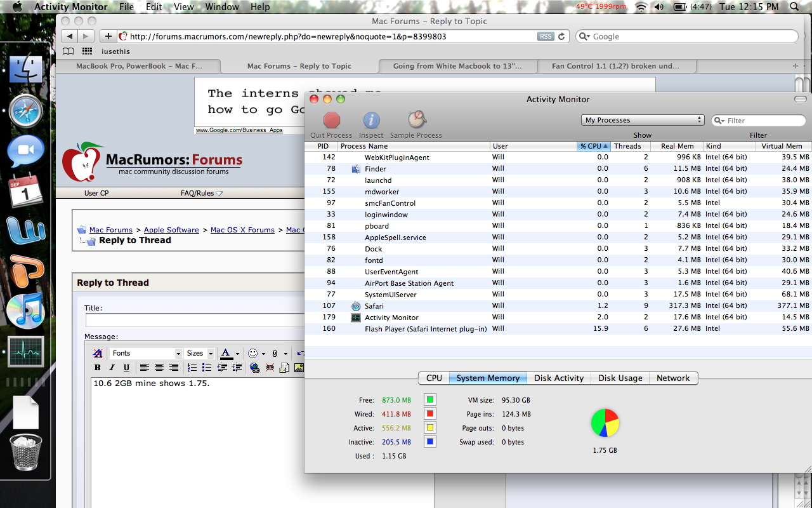This screenshot has height=508, width=812.
Task: Click the Increase Indent icon
Action: (237, 368)
